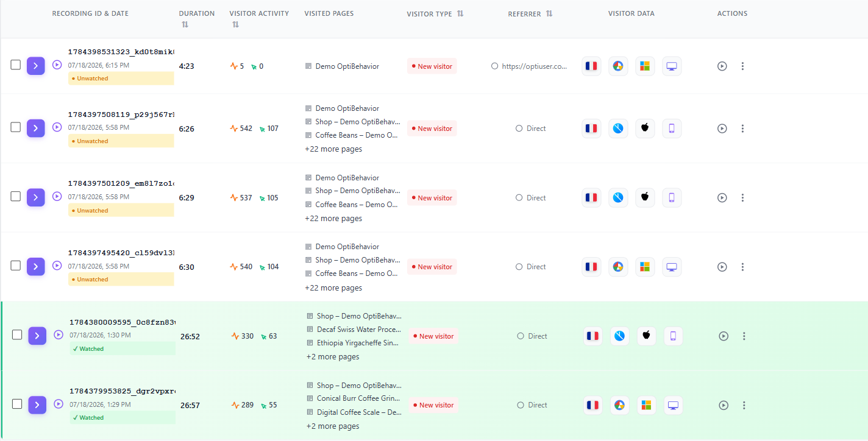Tick the checkbox of the 6:26 recording
Screen dimensions: 868x441
tap(16, 127)
